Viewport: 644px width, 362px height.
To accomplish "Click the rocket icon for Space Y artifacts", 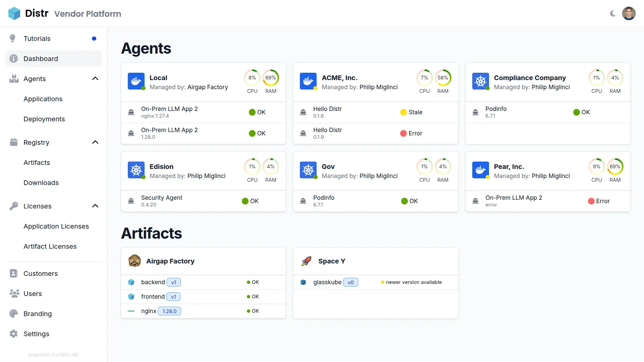I will coord(306,261).
